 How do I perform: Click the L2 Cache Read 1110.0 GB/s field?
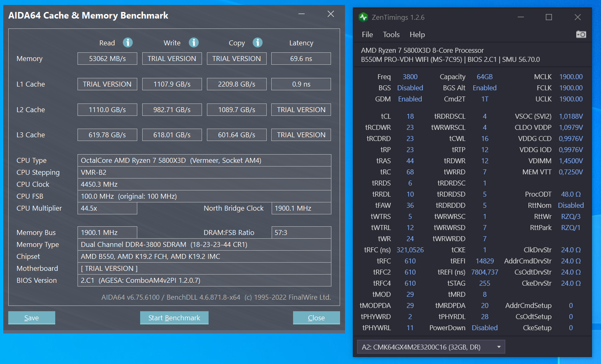point(107,110)
